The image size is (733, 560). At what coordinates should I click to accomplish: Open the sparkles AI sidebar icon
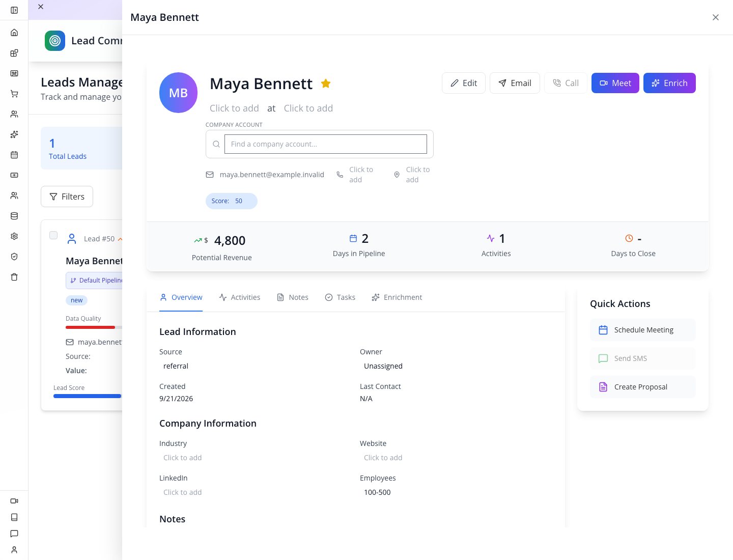(x=14, y=134)
